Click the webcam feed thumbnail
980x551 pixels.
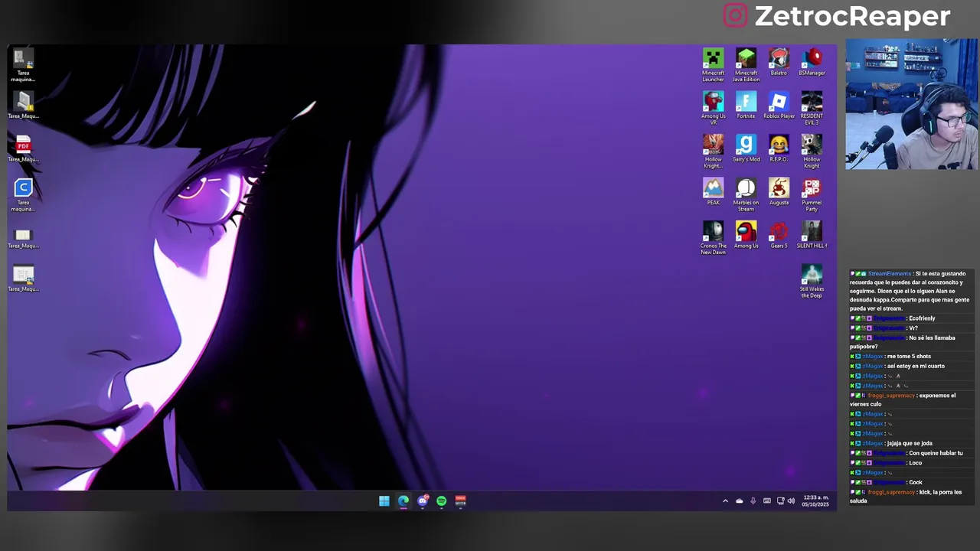[911, 104]
